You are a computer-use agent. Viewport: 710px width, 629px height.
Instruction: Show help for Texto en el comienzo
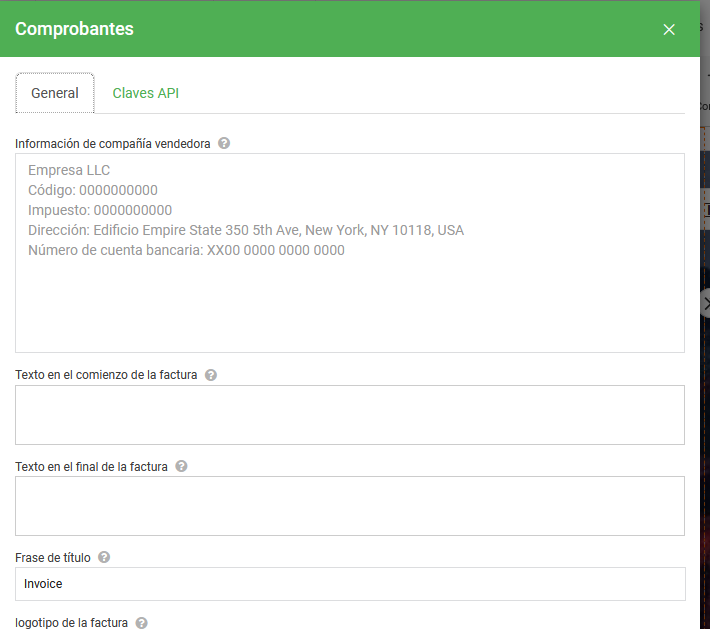(211, 375)
